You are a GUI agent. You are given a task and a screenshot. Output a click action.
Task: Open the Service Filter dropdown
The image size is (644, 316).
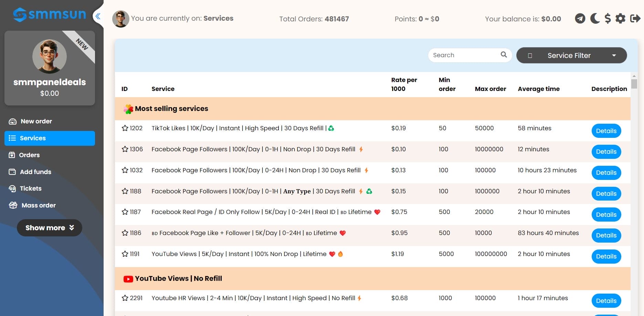click(571, 55)
